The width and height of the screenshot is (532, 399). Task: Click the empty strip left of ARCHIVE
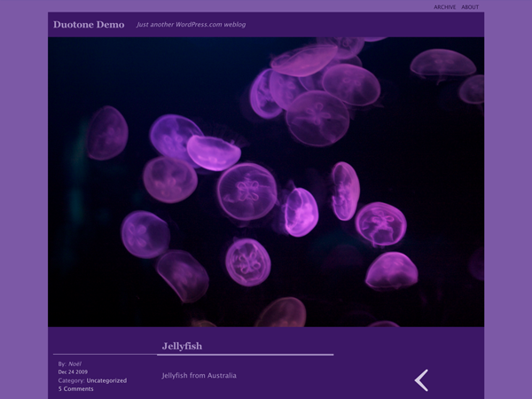pyautogui.click(x=222, y=6)
